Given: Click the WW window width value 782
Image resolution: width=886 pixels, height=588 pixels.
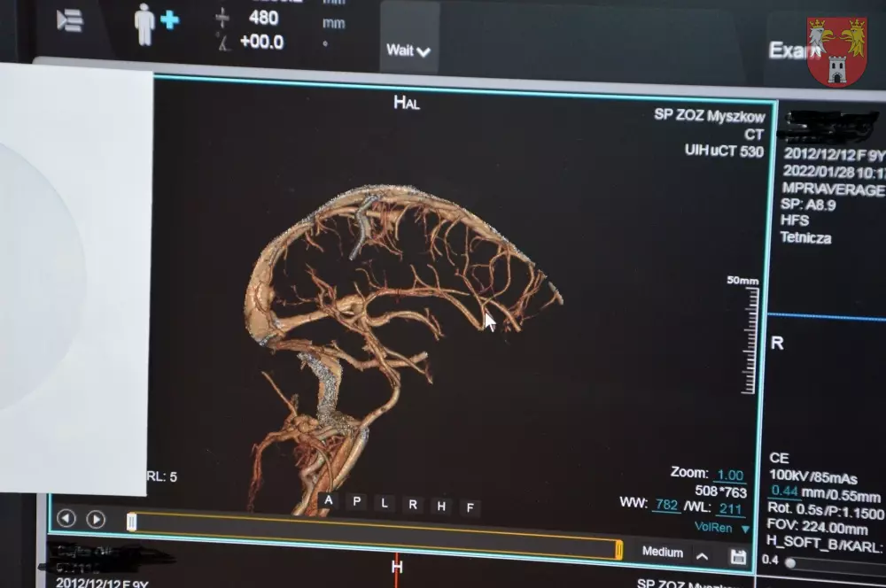Looking at the screenshot, I should coord(665,505).
